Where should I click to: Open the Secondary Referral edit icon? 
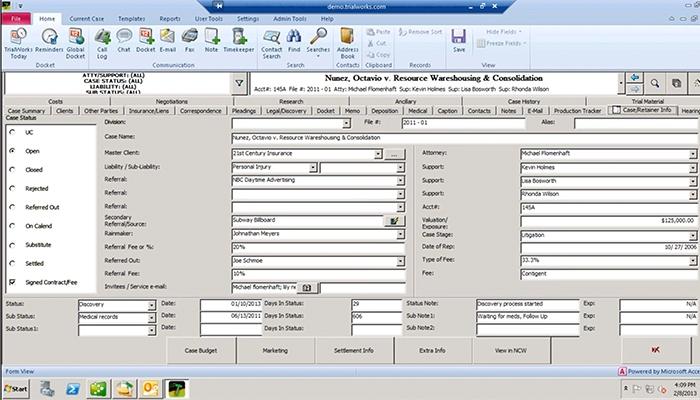[395, 221]
